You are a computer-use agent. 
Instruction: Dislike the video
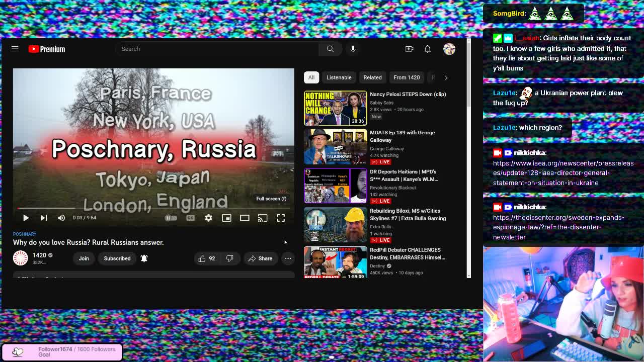pyautogui.click(x=230, y=258)
